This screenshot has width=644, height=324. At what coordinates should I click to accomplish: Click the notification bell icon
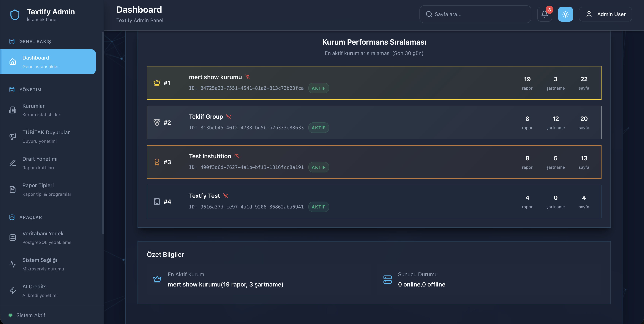[x=544, y=14]
